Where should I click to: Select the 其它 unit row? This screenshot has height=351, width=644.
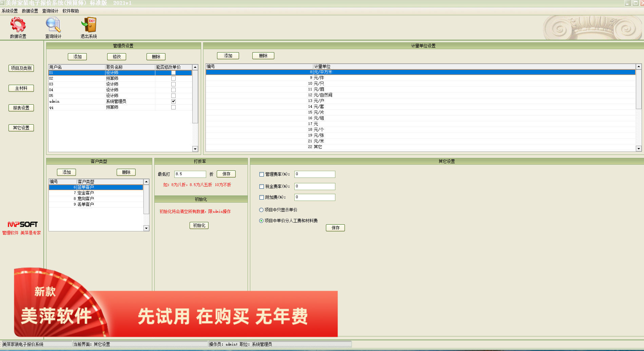pyautogui.click(x=421, y=147)
